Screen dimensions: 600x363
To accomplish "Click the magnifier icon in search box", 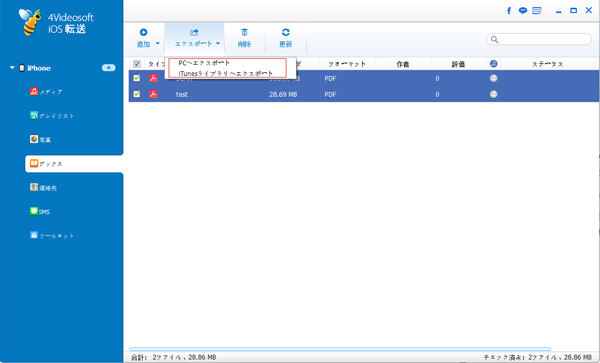I will [494, 39].
